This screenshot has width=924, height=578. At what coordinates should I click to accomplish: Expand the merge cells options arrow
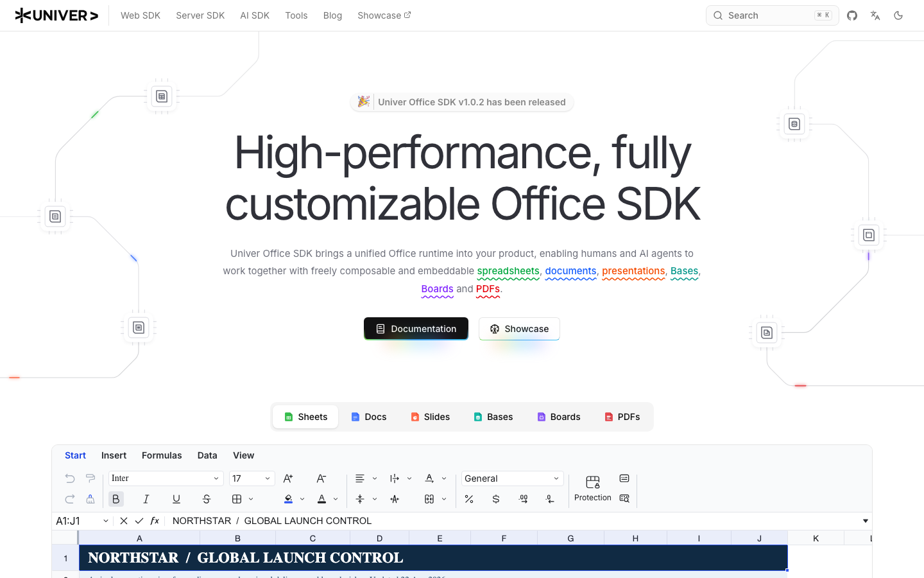444,499
